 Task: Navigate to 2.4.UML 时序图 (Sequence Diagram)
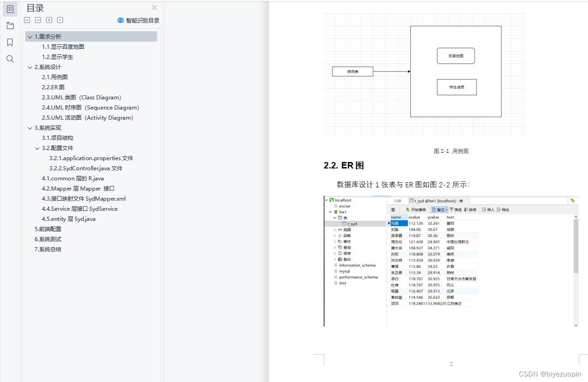click(92, 108)
